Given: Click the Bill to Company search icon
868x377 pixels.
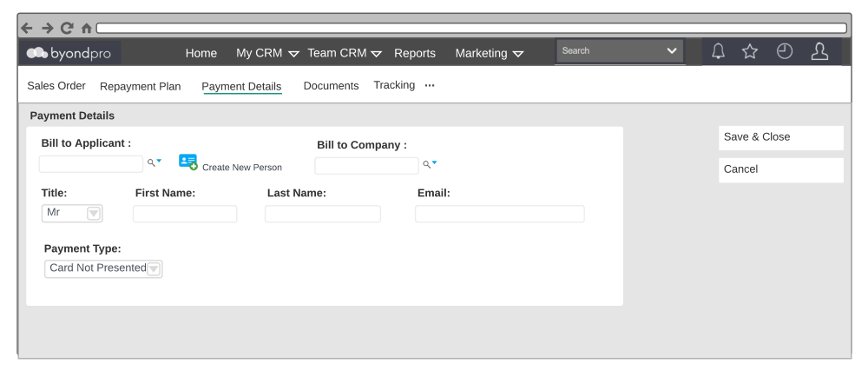Looking at the screenshot, I should click(430, 163).
